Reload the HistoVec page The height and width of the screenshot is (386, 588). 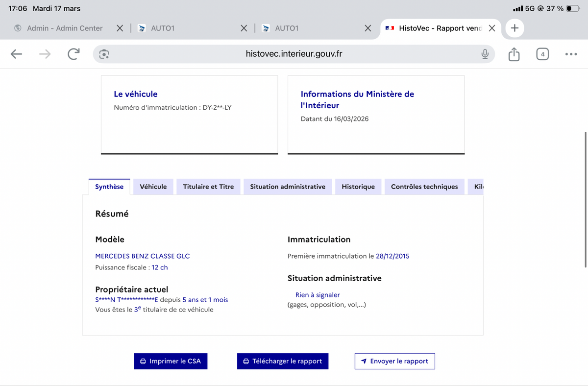(73, 54)
